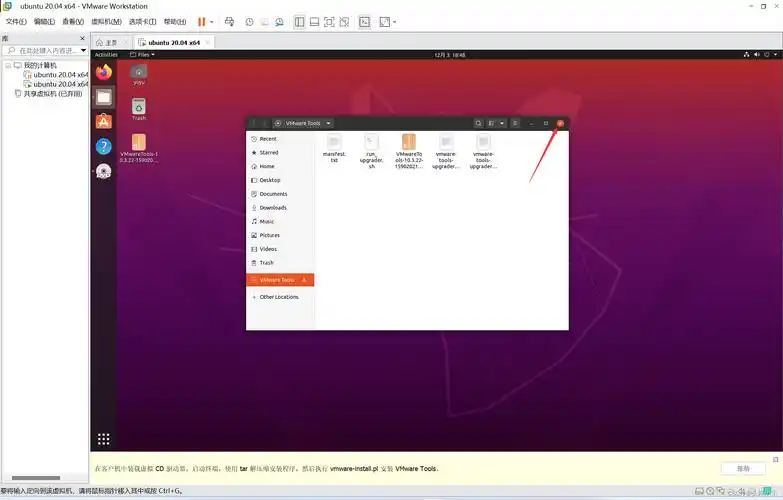The image size is (783, 500).
Task: Close the library panel with X
Action: tap(82, 38)
